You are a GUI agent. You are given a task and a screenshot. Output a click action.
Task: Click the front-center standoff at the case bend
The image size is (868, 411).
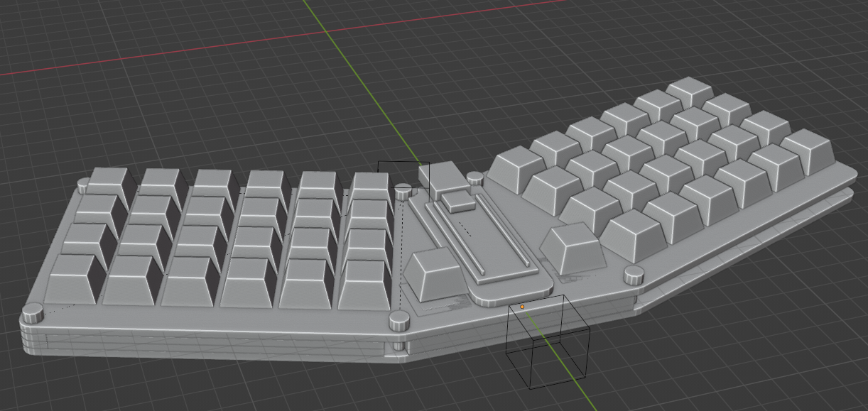(399, 320)
